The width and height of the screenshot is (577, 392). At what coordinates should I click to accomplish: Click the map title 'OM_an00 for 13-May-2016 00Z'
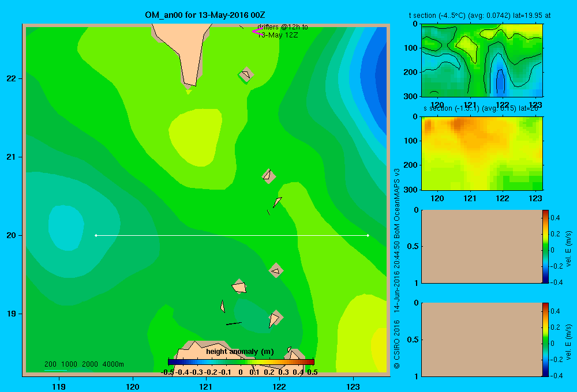(x=205, y=15)
